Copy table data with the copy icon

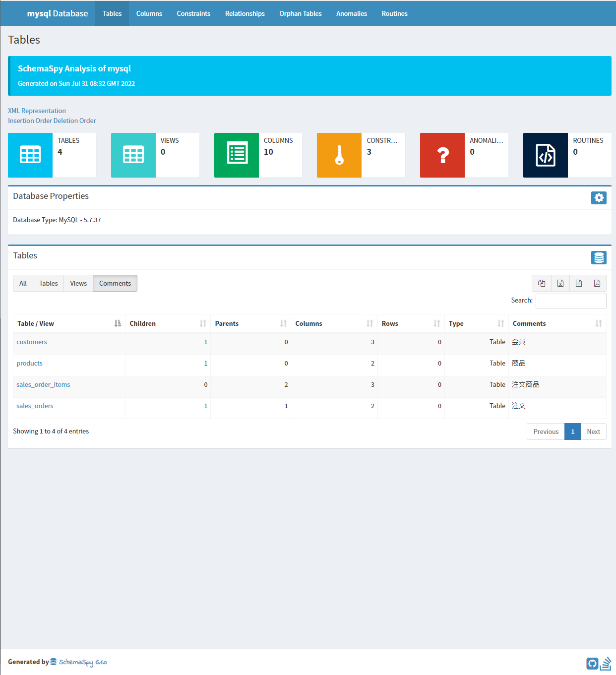pos(542,283)
